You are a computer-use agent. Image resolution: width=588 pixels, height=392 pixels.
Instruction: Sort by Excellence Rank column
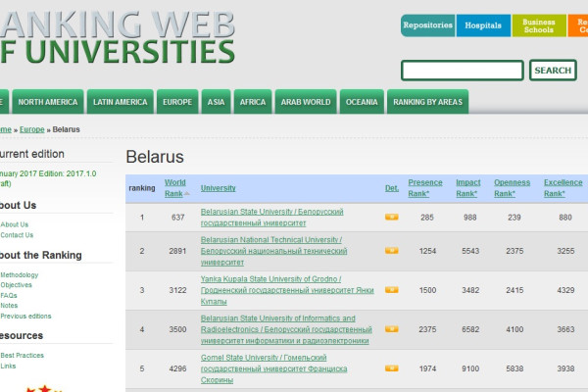tap(563, 188)
